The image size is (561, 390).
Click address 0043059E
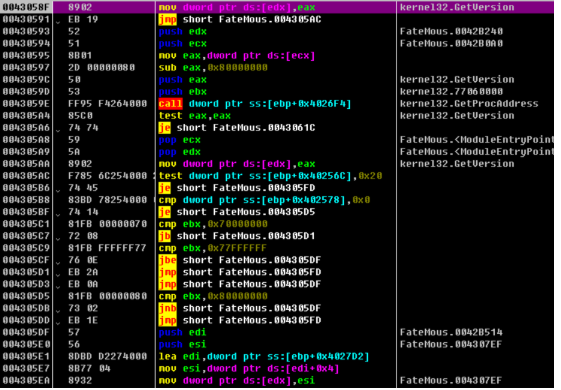point(26,104)
